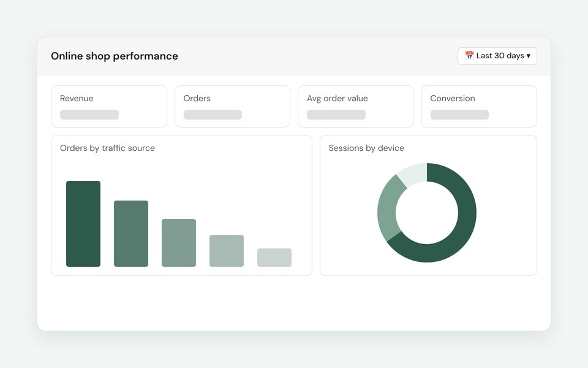Click the second tallest bar in chart
This screenshot has height=368, width=588.
131,234
